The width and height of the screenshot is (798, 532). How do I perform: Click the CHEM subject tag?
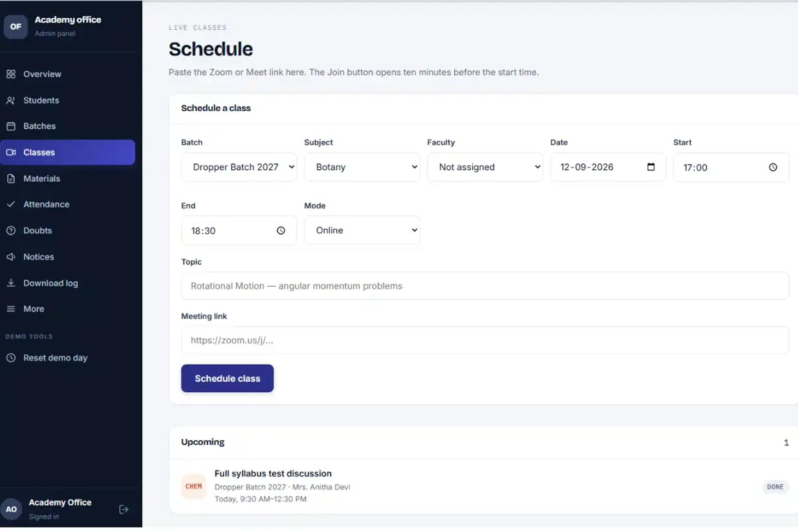194,486
